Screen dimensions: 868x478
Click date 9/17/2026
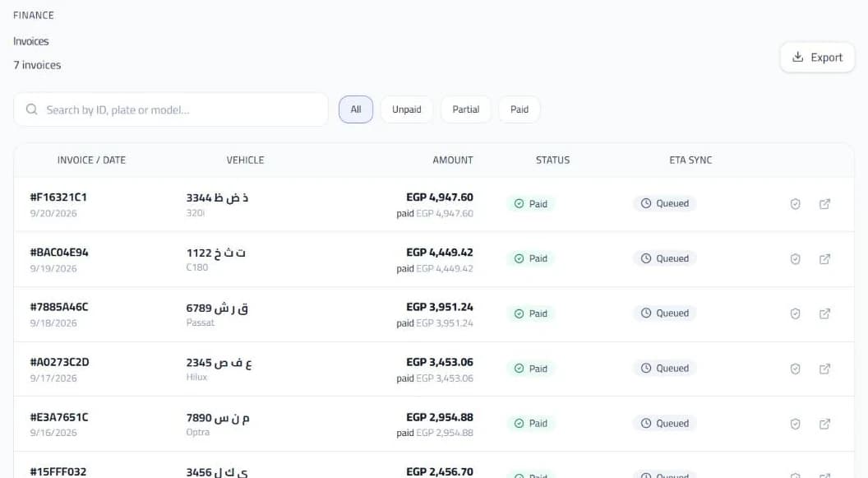point(53,378)
